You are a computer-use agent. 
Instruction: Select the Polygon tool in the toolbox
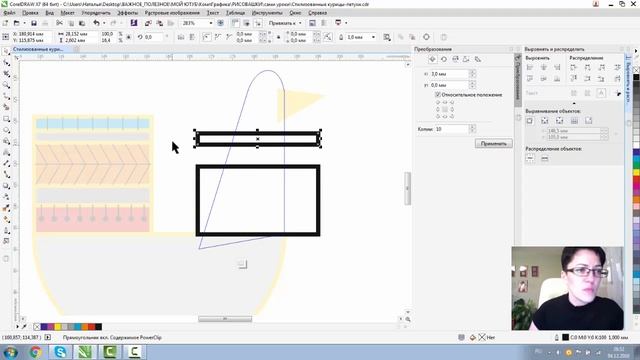[6, 141]
